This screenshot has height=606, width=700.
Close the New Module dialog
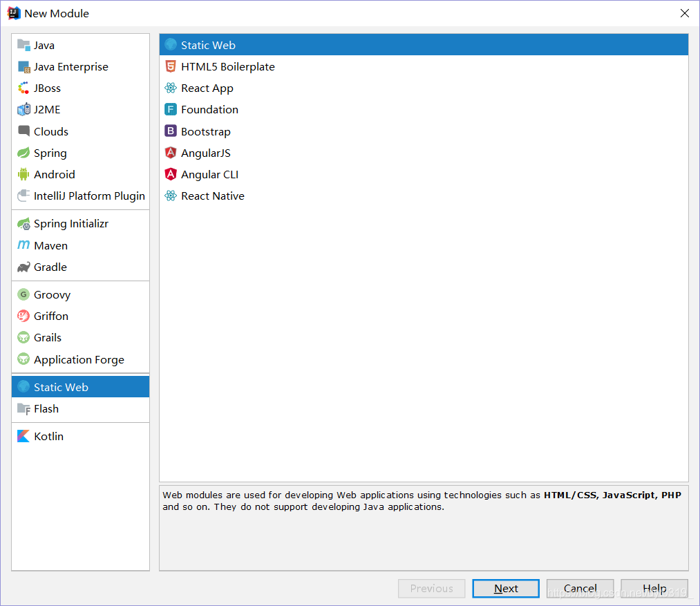pos(684,13)
